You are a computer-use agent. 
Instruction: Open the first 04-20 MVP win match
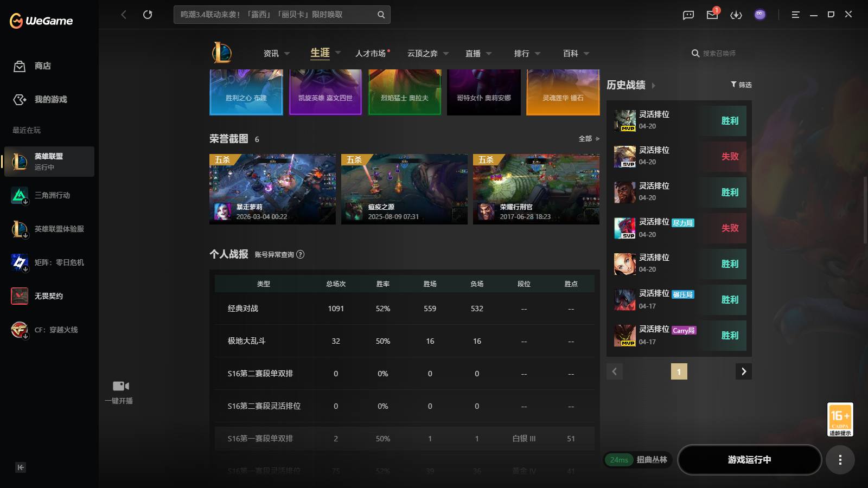tap(679, 120)
